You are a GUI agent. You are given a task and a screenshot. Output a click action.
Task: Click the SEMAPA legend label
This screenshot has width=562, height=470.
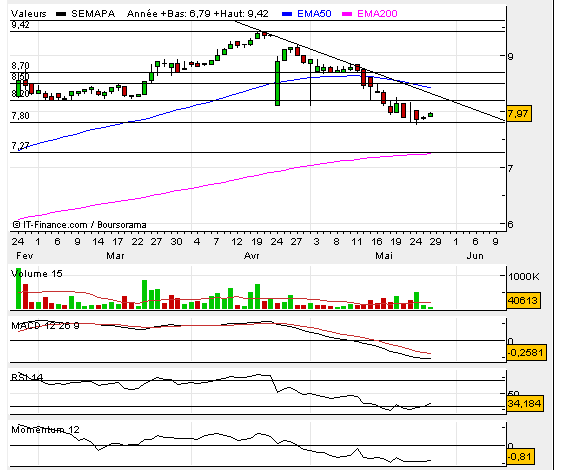point(93,14)
